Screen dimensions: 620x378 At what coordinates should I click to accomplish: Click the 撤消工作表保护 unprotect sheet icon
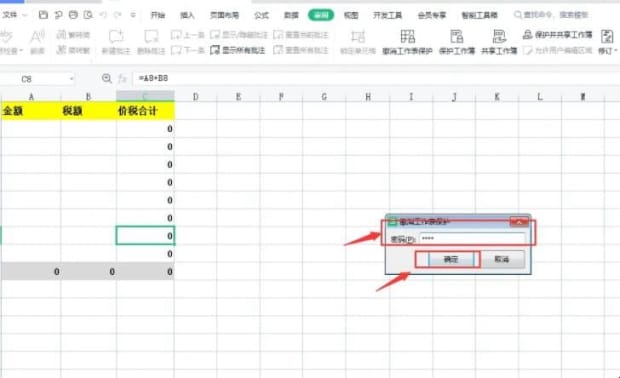407,37
